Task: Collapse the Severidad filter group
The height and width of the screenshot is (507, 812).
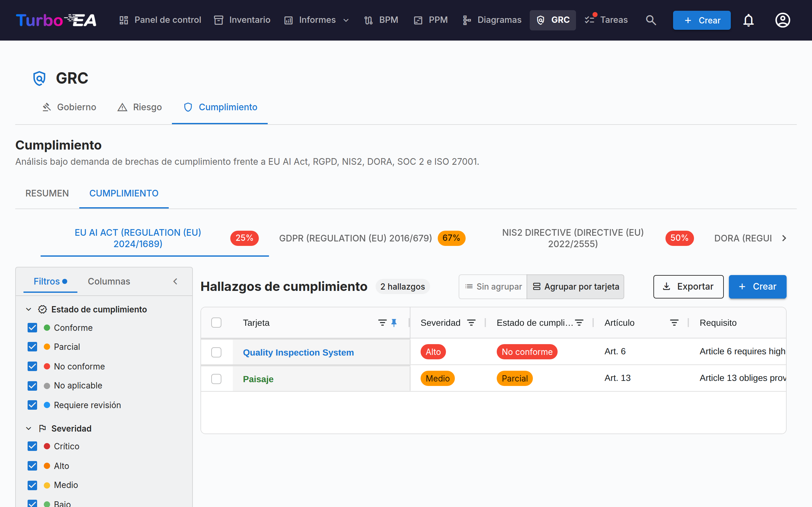Action: pyautogui.click(x=29, y=428)
